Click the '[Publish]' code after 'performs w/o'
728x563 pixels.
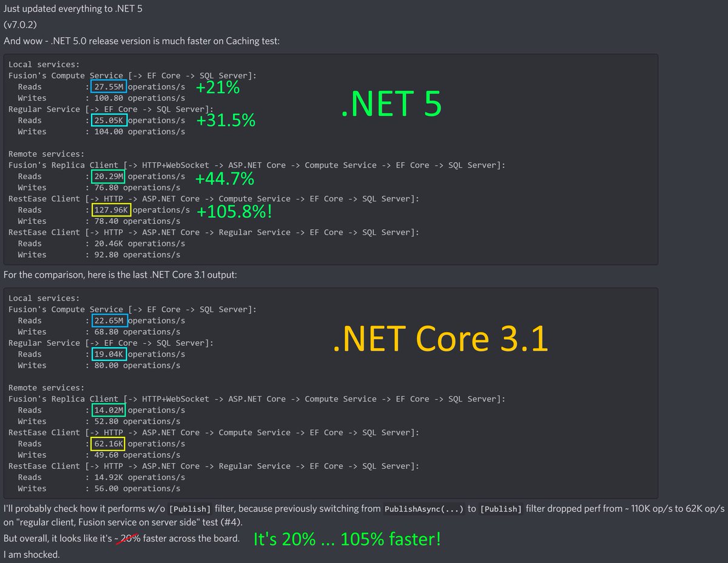(191, 509)
